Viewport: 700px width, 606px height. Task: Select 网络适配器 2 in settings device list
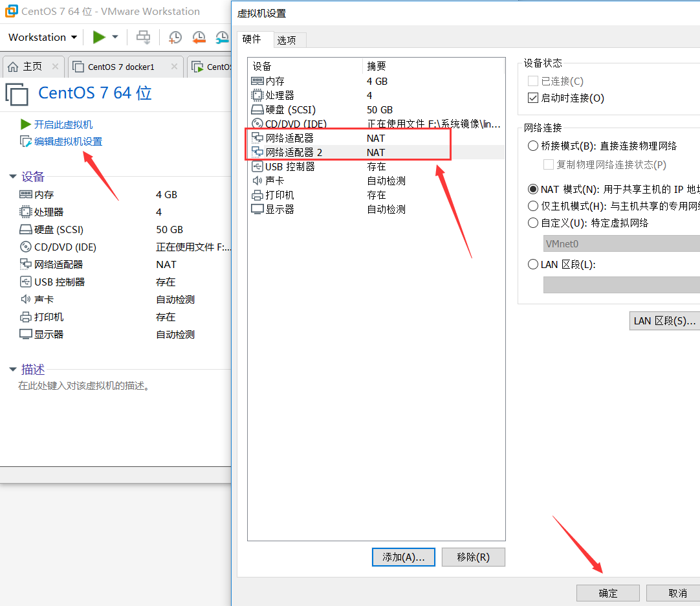click(377, 152)
